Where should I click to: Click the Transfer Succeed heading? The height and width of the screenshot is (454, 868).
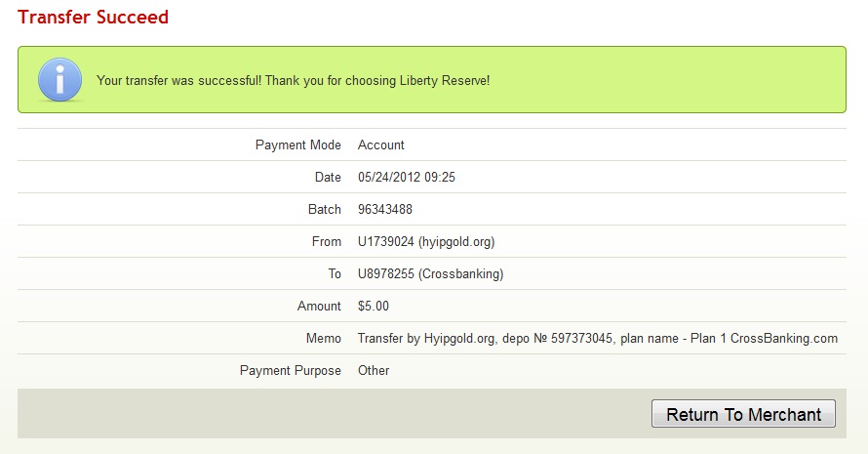click(x=94, y=18)
